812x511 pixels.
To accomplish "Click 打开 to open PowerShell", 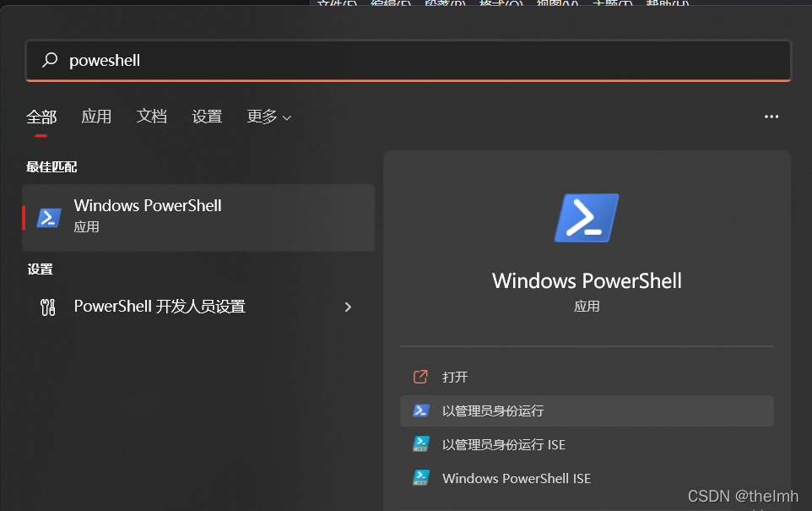I will [x=587, y=378].
